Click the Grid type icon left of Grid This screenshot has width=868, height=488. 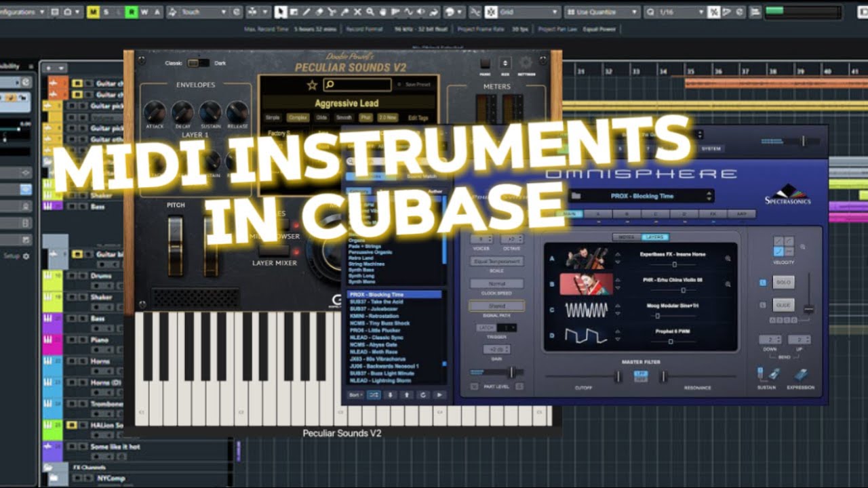pos(491,12)
